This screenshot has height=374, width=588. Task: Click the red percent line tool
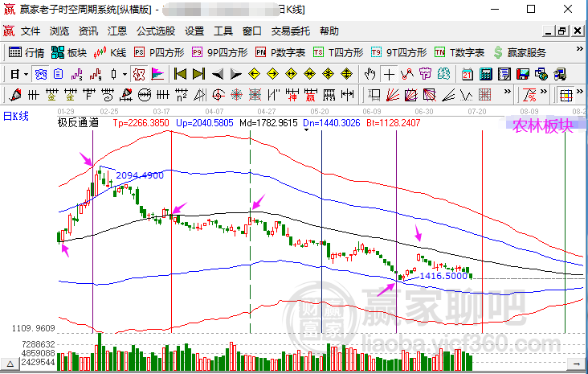[529, 96]
